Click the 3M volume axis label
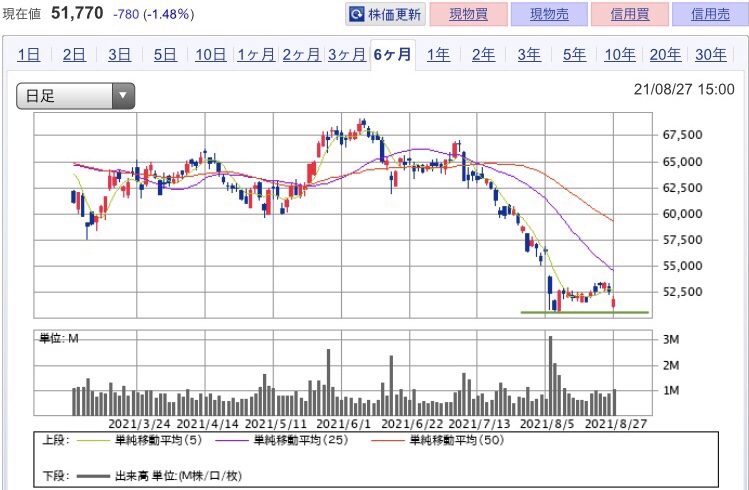This screenshot has height=490, width=749. pyautogui.click(x=671, y=340)
